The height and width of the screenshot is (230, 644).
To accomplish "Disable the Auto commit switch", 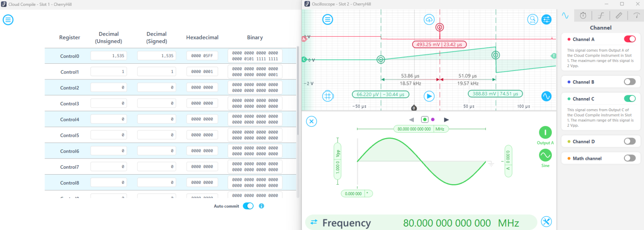I will pyautogui.click(x=248, y=206).
